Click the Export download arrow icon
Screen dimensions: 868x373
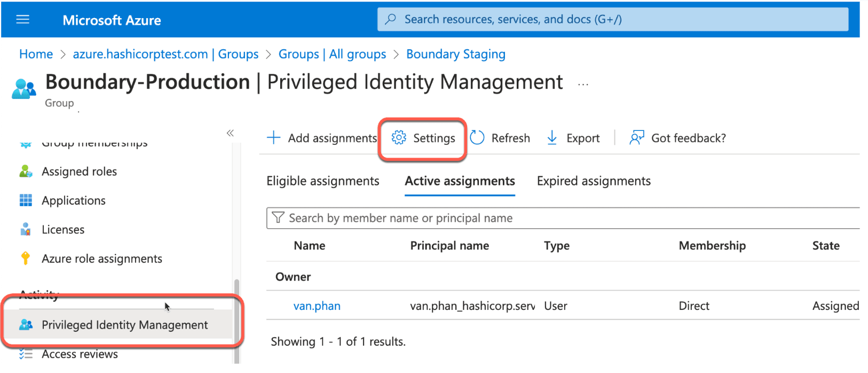[552, 138]
